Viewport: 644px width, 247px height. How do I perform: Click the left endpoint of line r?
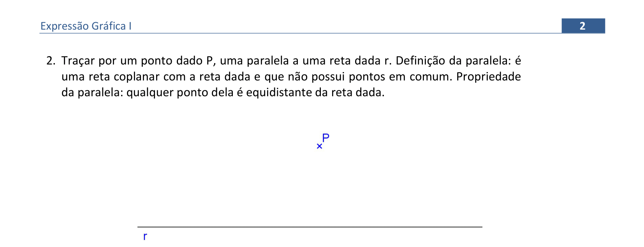click(138, 227)
